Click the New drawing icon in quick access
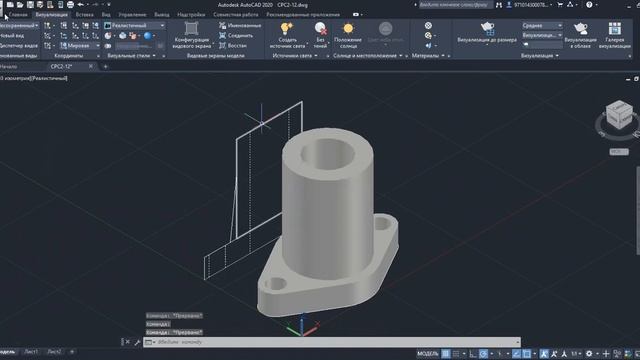 pyautogui.click(x=10, y=5)
